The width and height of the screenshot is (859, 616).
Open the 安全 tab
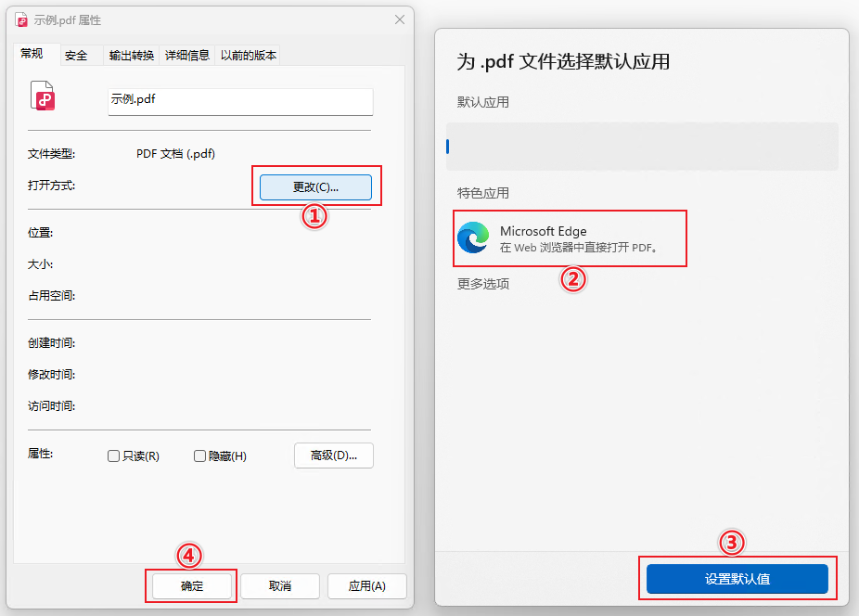pos(76,56)
